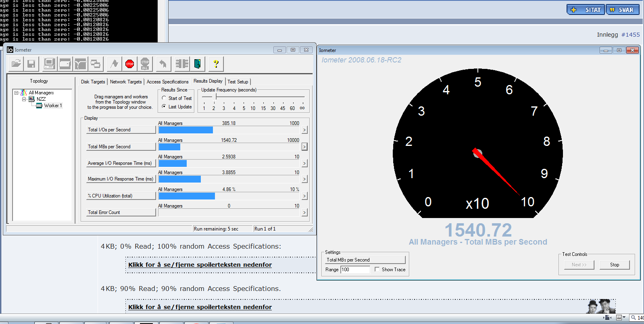Click the Total I/Os per Second metric button
644x324 pixels.
pos(121,130)
